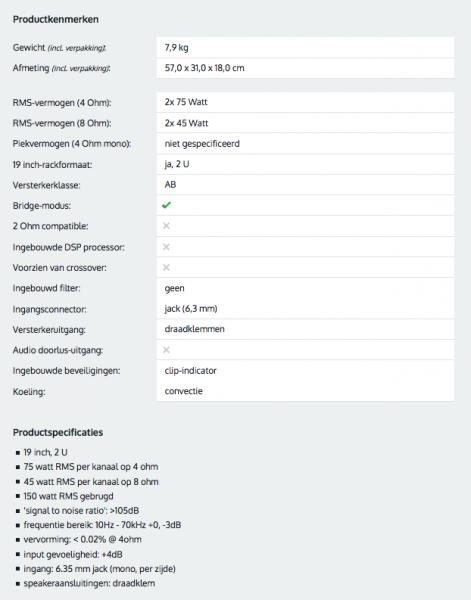Select the Productspecificaties heading

[58, 432]
